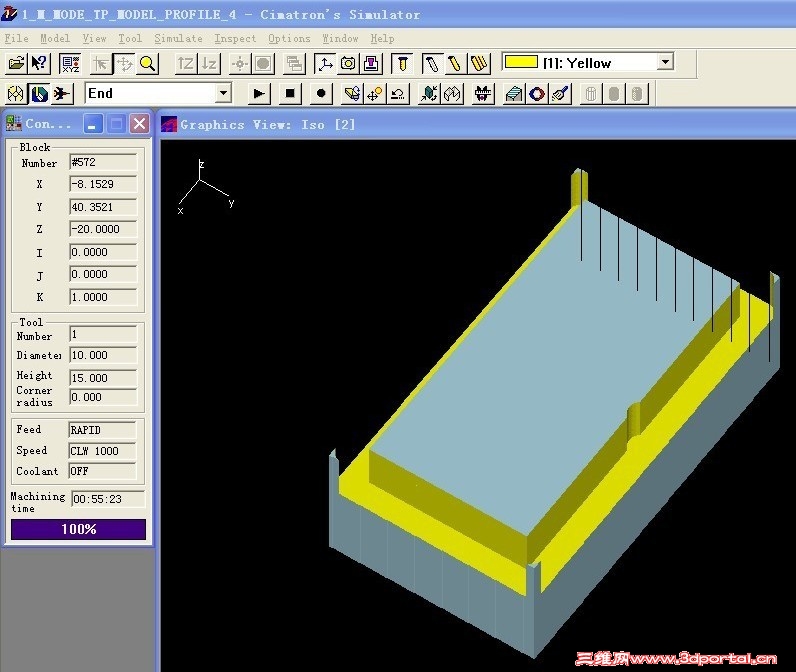Viewport: 796px width, 672px height.
Task: Click the cascade windows icon
Action: (x=294, y=63)
